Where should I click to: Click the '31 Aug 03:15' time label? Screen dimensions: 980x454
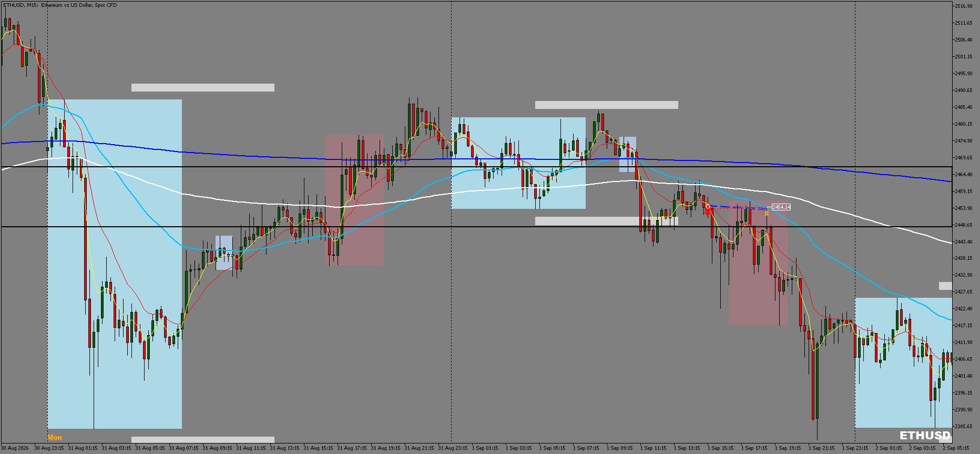[116, 448]
